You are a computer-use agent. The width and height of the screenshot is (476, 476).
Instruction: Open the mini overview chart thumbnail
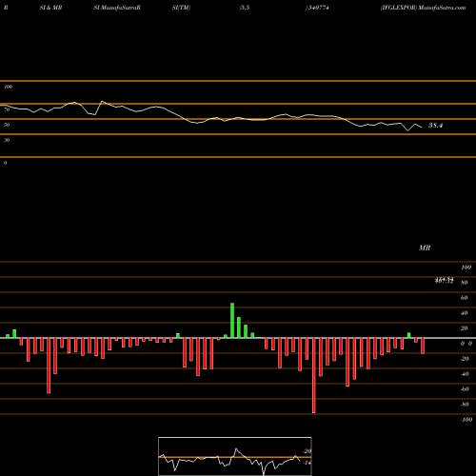tap(235, 456)
